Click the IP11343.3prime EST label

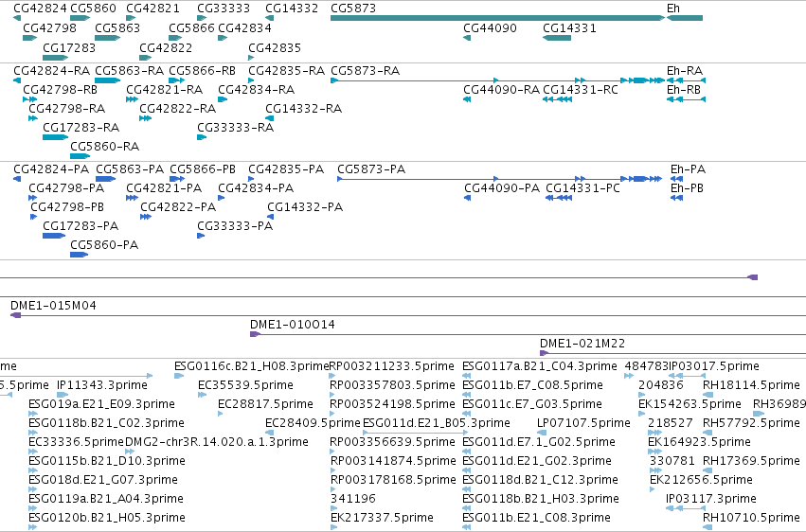[101, 385]
